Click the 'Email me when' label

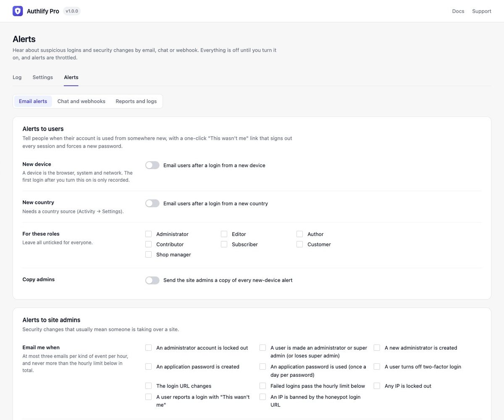(41, 347)
